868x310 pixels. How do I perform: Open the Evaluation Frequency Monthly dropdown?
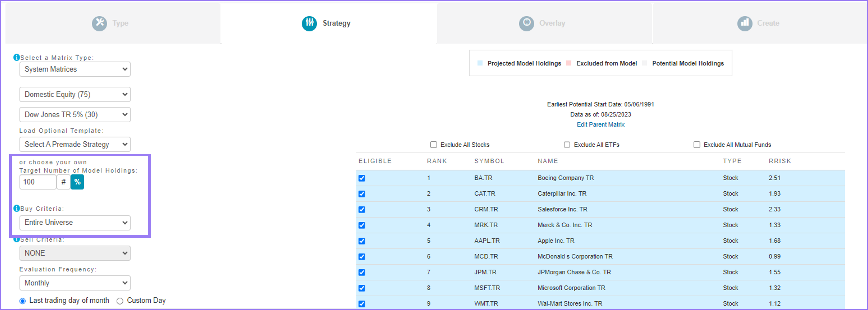coord(75,283)
